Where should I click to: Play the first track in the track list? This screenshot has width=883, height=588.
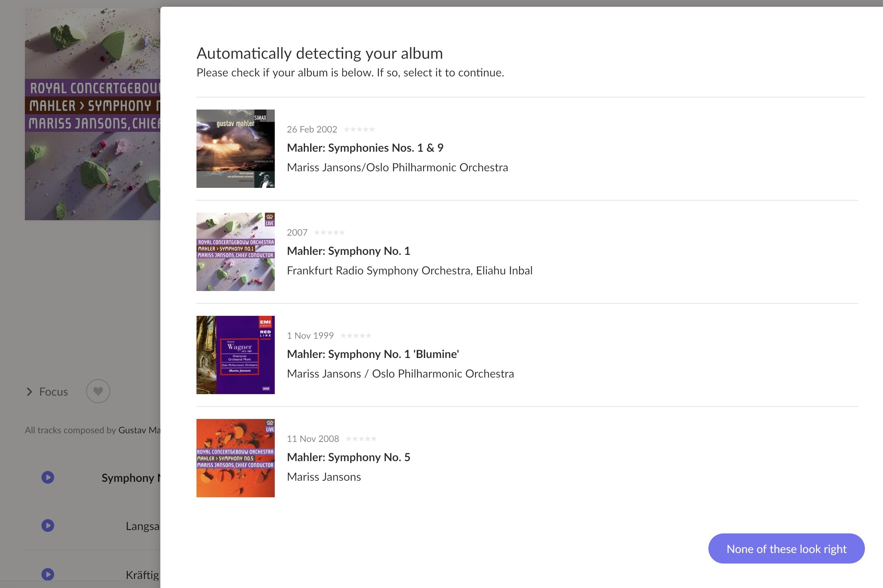click(x=47, y=477)
